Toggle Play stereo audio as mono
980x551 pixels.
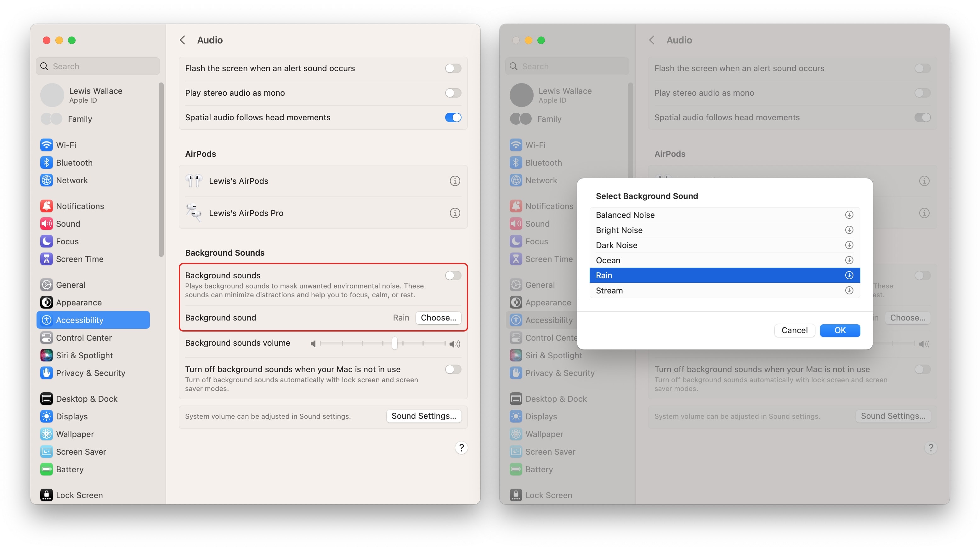(x=453, y=93)
